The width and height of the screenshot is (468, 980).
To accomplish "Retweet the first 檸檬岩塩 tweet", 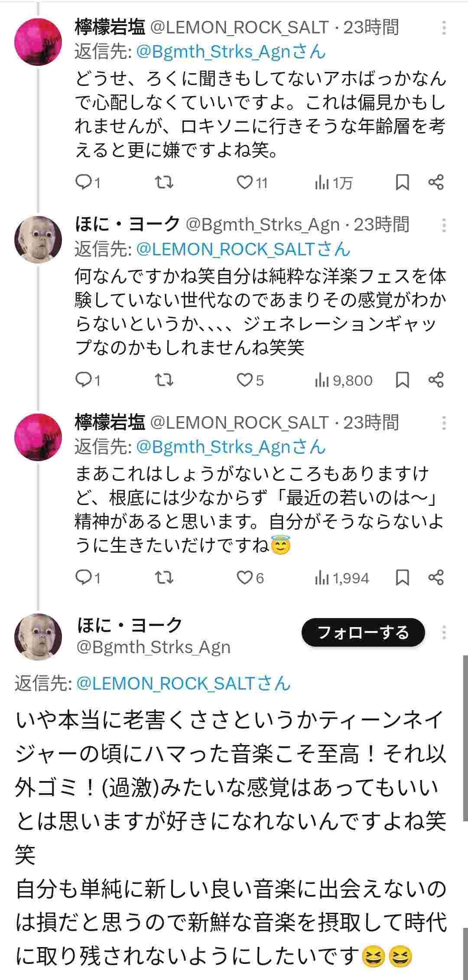I will tap(164, 182).
